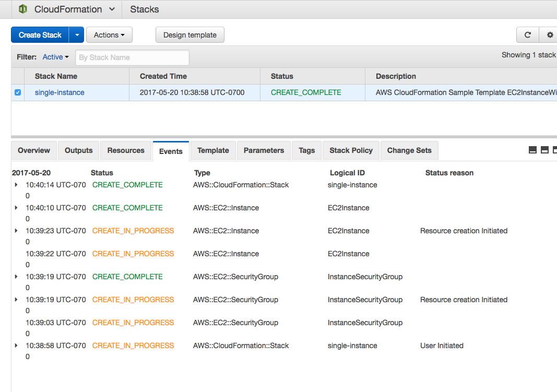Click the Design template button
557x392 pixels.
point(189,34)
